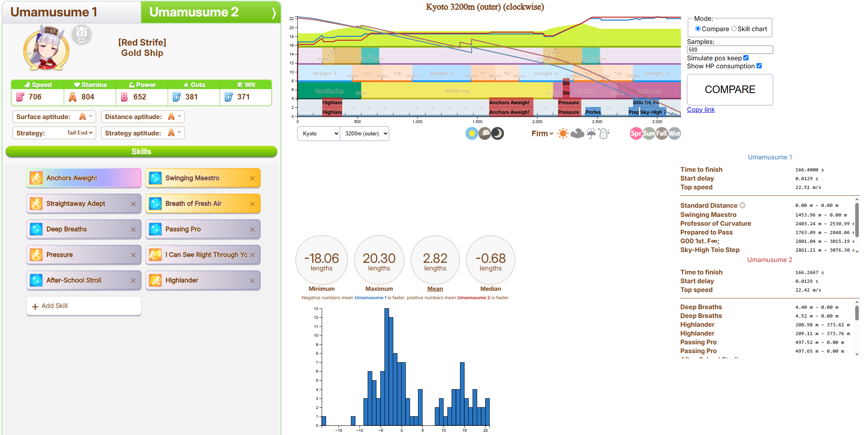The height and width of the screenshot is (435, 868).
Task: Click the Highlander skill icon
Action: [x=155, y=280]
